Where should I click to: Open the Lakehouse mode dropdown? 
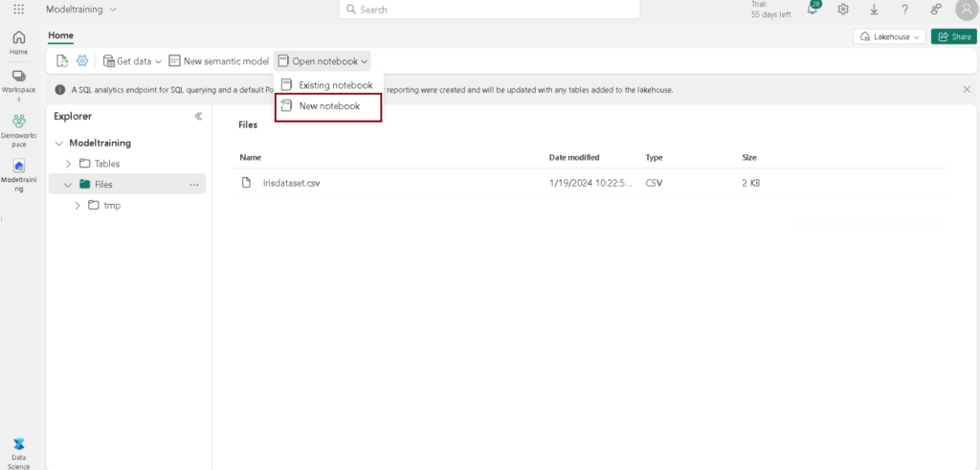(889, 36)
